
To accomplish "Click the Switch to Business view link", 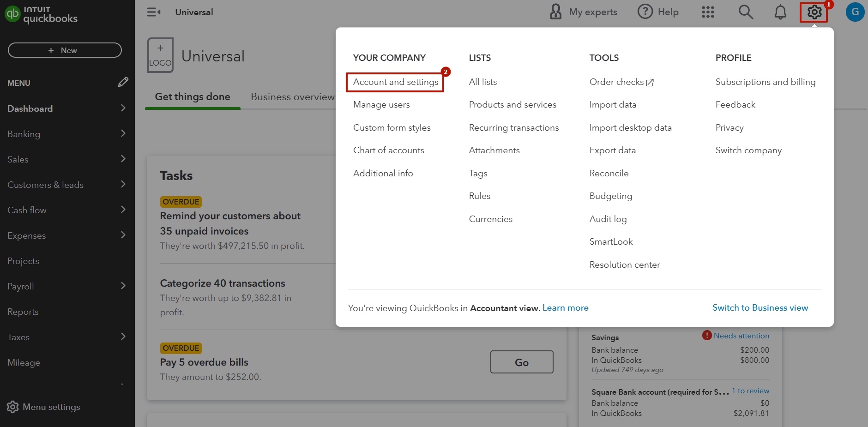I will tap(760, 308).
